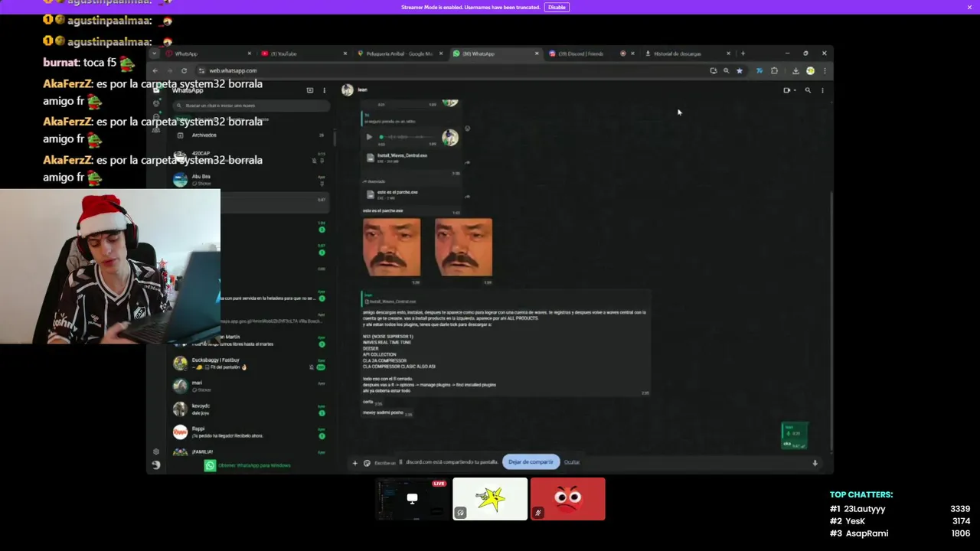The image size is (980, 551).
Task: Open the kevoydc chat
Action: click(x=250, y=409)
